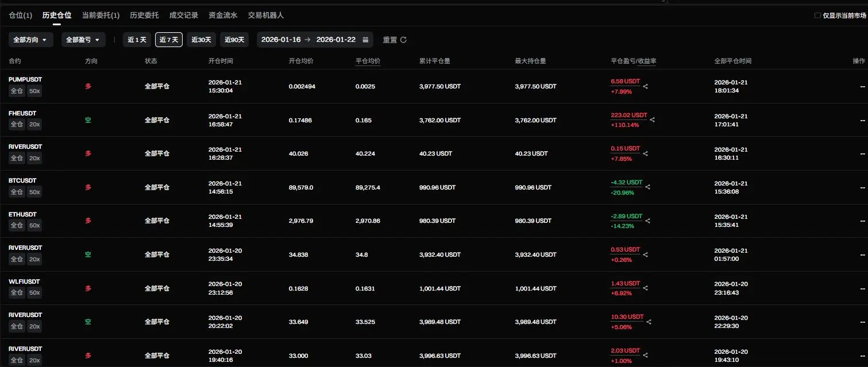This screenshot has height=367, width=868.
Task: Click the 最大持仓量 column header
Action: point(530,61)
